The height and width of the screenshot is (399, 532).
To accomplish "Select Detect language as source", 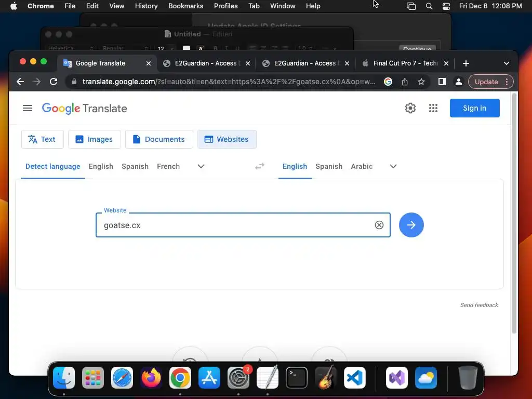I will (x=53, y=167).
